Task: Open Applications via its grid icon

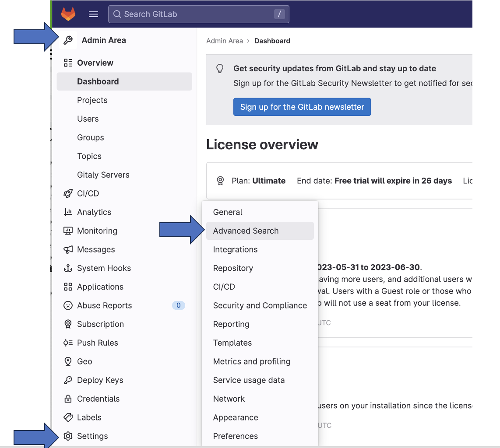Action: point(68,287)
